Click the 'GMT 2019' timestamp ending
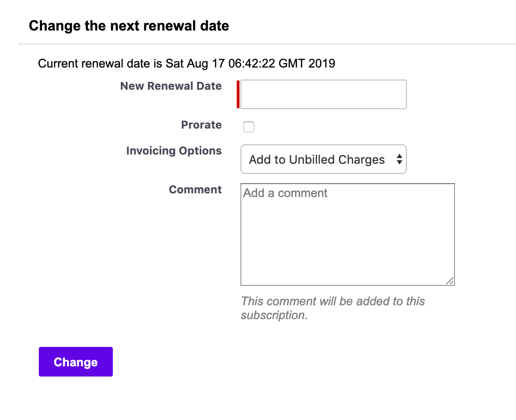This screenshot has height=420, width=516. point(307,63)
